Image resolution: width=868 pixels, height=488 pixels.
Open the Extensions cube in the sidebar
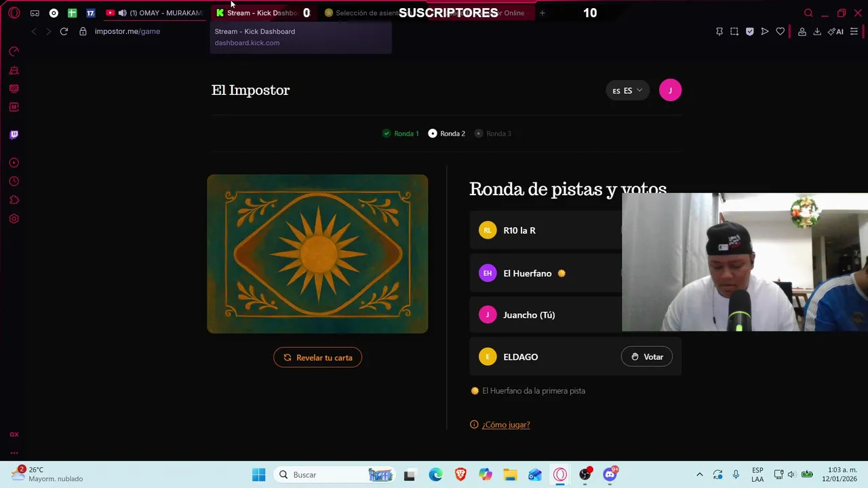[x=14, y=200]
